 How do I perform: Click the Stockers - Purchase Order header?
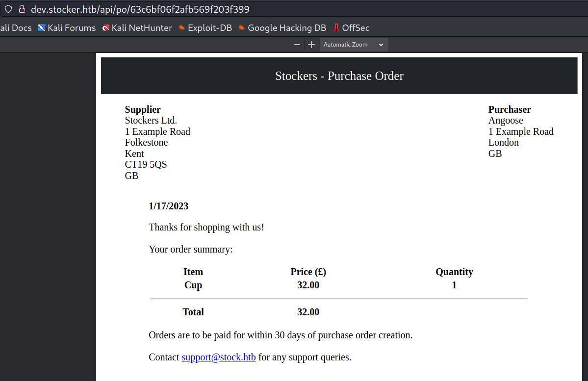(339, 76)
